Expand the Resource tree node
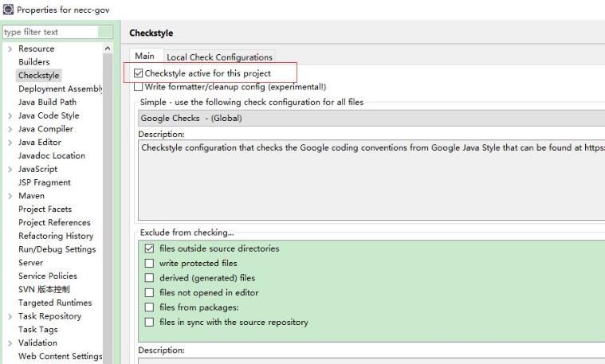This screenshot has width=605, height=364. click(x=10, y=49)
